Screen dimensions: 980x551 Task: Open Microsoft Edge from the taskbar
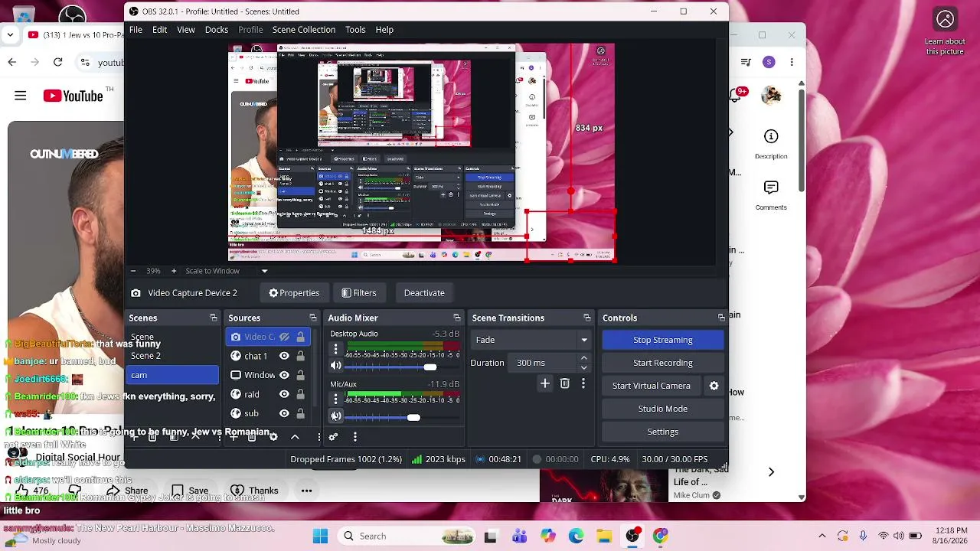(576, 536)
